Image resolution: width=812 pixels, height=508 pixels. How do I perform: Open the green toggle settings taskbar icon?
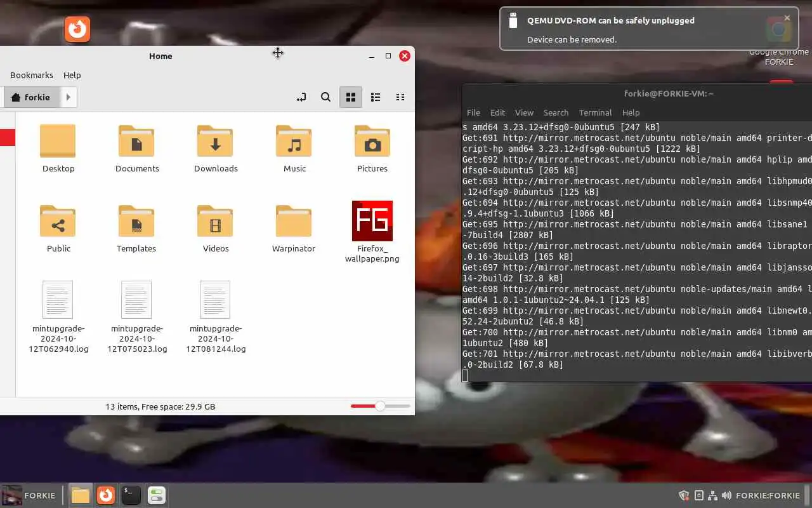[157, 495]
